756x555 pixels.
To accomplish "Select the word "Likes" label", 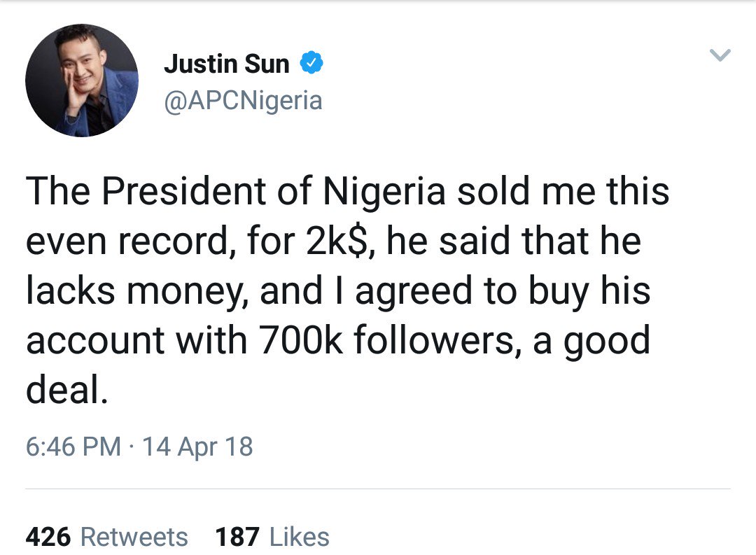I will (300, 537).
